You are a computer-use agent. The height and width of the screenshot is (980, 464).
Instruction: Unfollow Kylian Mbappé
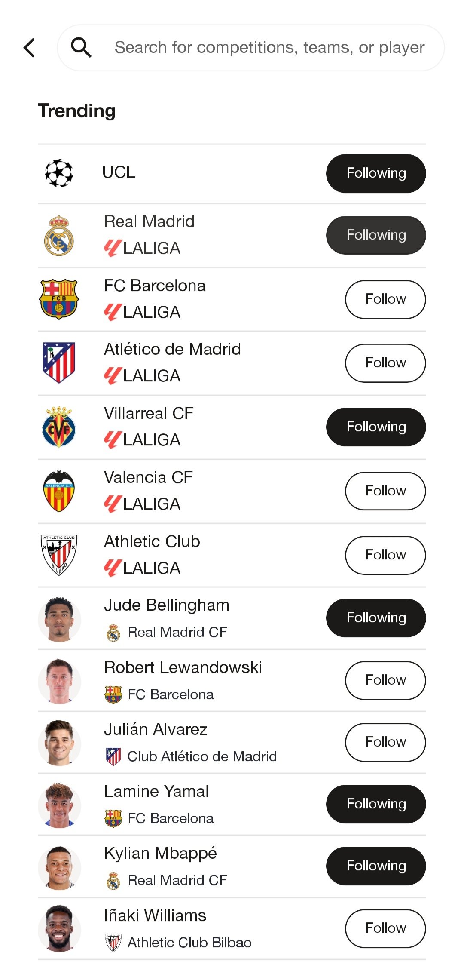point(376,866)
